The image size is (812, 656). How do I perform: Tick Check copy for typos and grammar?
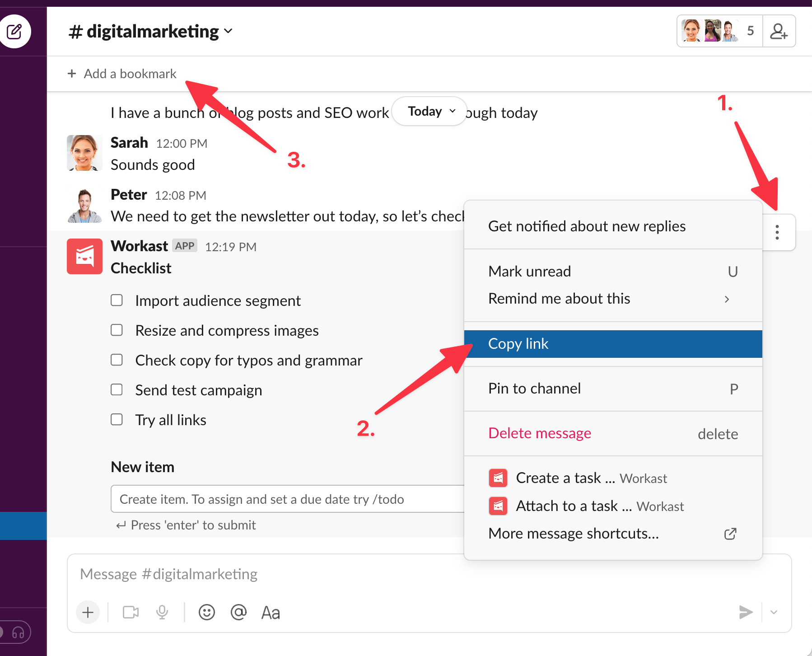point(117,360)
